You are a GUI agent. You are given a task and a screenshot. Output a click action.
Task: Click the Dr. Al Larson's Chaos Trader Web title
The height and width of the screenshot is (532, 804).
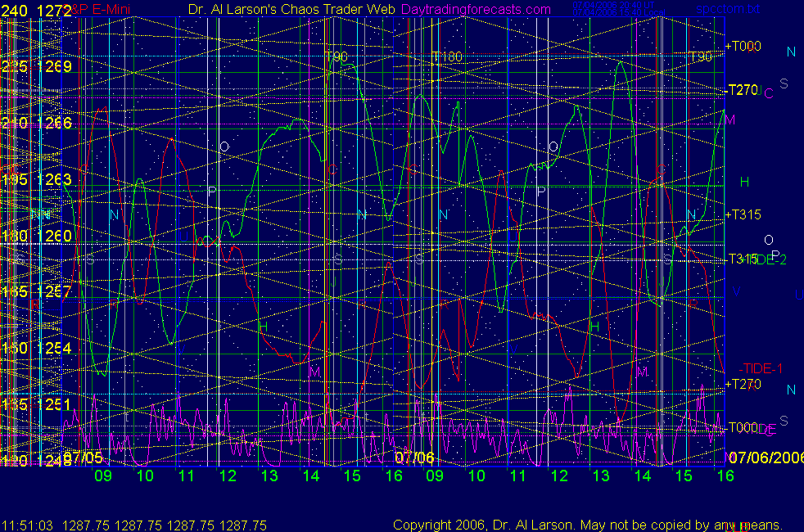pyautogui.click(x=285, y=10)
